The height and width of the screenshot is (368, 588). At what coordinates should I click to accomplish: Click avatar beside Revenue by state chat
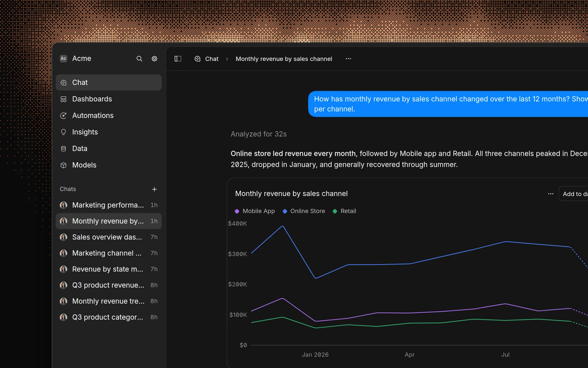pyautogui.click(x=64, y=269)
